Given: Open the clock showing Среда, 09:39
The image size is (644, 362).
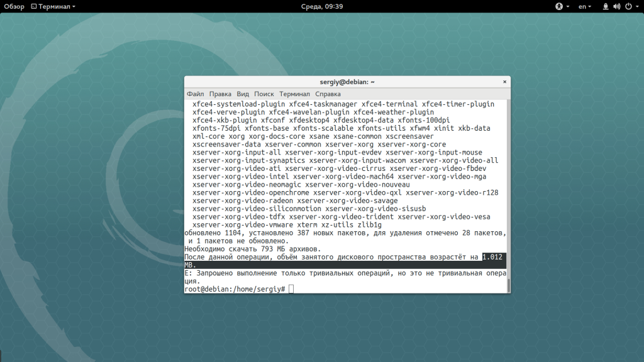Looking at the screenshot, I should pyautogui.click(x=321, y=6).
